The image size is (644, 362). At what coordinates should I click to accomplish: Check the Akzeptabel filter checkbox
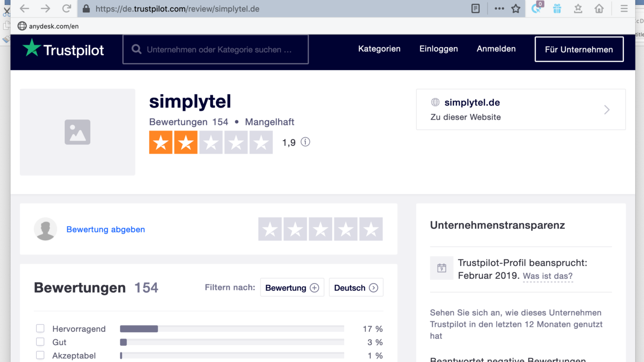[40, 355]
